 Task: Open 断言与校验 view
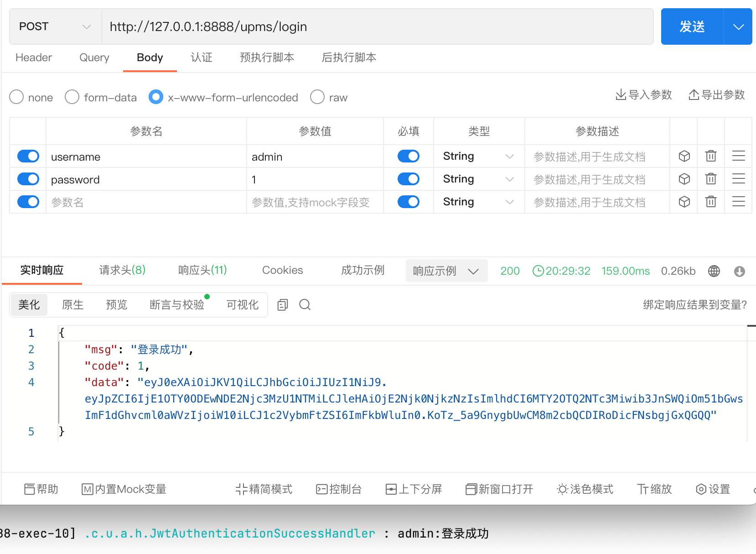pyautogui.click(x=177, y=305)
